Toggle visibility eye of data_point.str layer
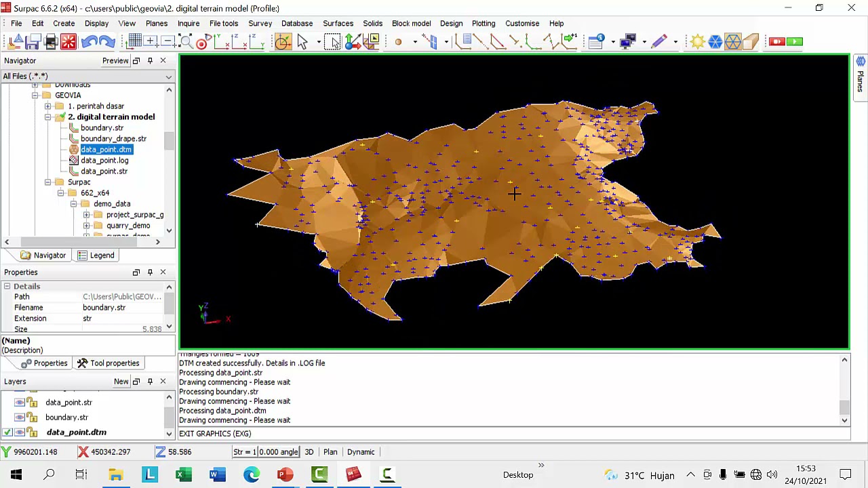Viewport: 868px width, 488px height. coord(20,402)
